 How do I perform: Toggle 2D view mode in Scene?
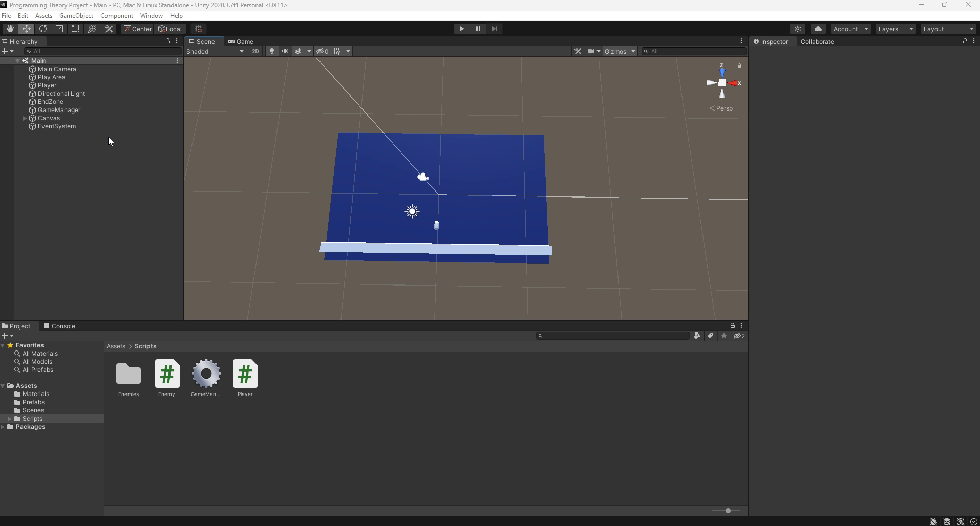click(x=255, y=51)
